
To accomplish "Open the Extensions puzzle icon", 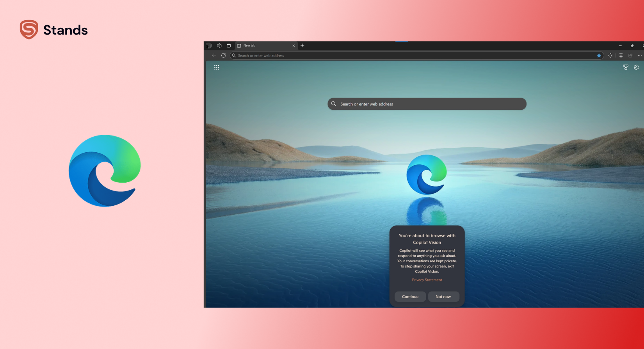I will pos(610,55).
